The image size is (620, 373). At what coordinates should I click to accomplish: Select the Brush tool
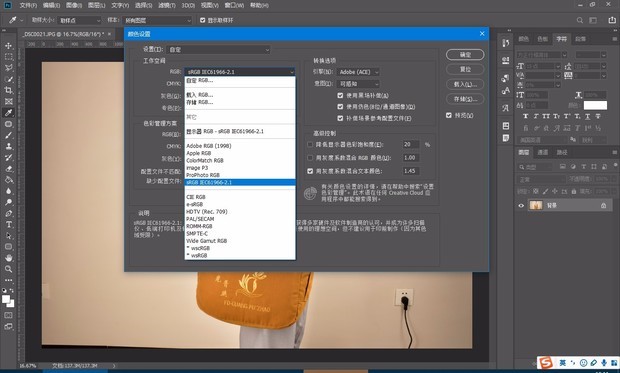click(x=8, y=135)
